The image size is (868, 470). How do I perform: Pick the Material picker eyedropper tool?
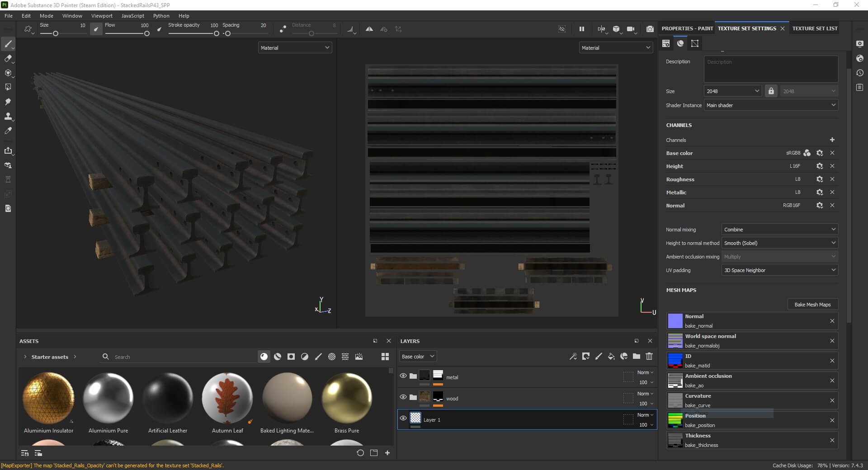pyautogui.click(x=8, y=131)
